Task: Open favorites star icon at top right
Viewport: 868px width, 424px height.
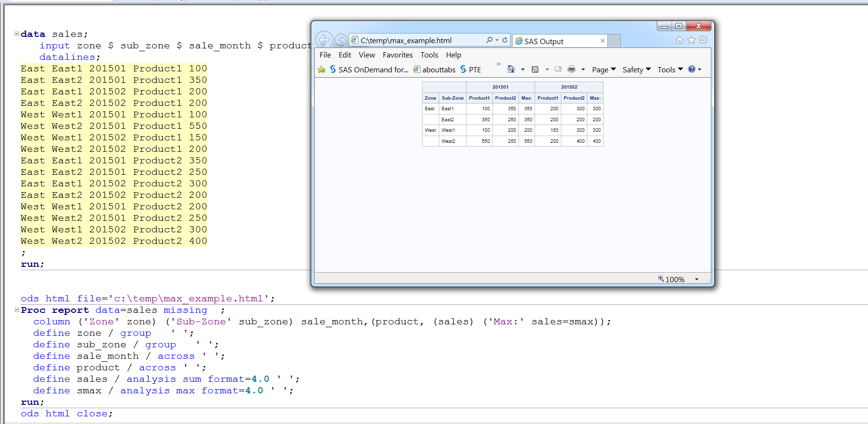Action: [691, 40]
